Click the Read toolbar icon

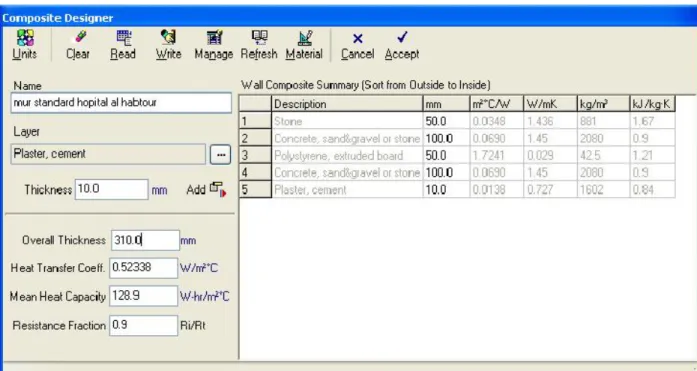(124, 38)
